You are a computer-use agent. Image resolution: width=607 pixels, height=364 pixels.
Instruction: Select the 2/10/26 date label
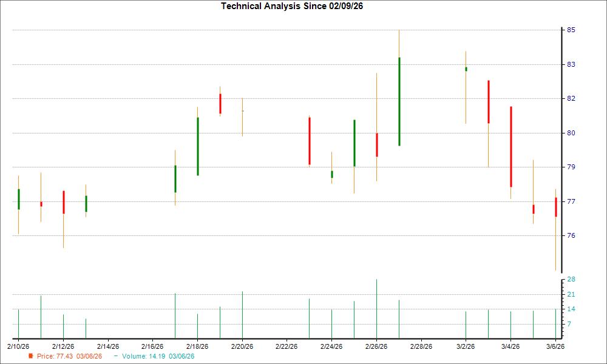click(x=18, y=346)
